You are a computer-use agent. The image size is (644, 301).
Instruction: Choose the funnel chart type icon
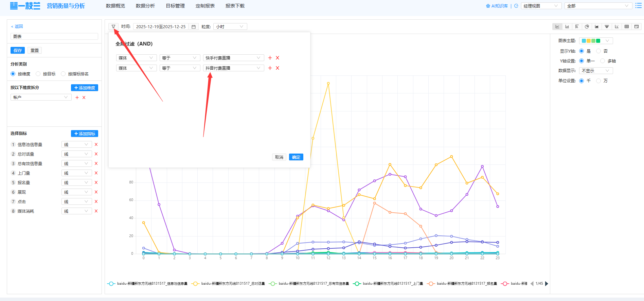[x=607, y=26]
